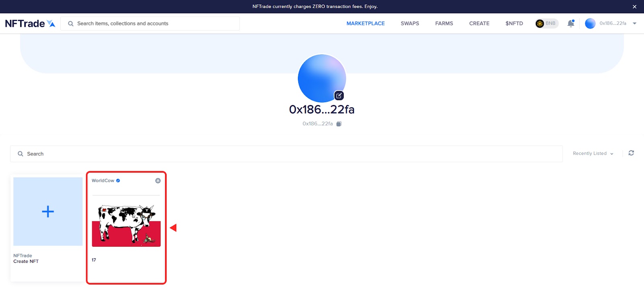Open the NFTrade logo home link
This screenshot has height=295, width=644.
click(x=30, y=23)
